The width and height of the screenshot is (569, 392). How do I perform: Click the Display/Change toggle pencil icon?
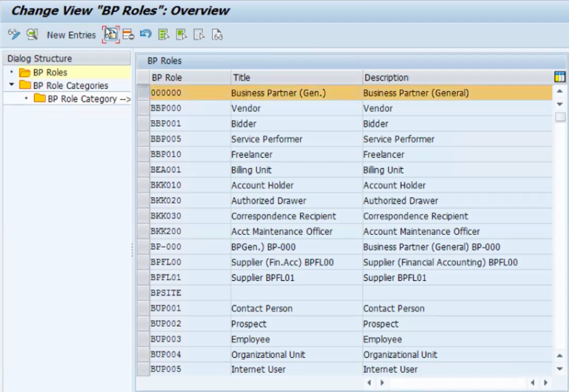click(x=13, y=35)
